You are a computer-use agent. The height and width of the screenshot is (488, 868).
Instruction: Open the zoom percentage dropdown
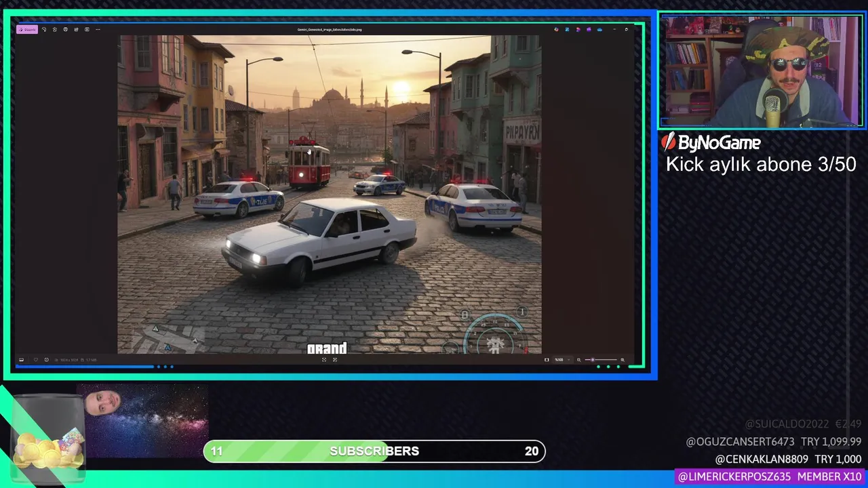(x=563, y=360)
